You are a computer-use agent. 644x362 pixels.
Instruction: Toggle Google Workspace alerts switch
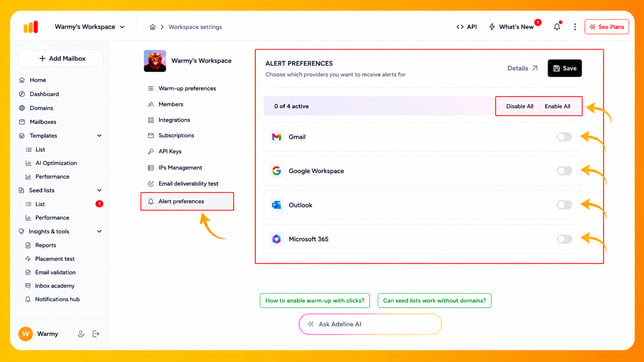[564, 171]
